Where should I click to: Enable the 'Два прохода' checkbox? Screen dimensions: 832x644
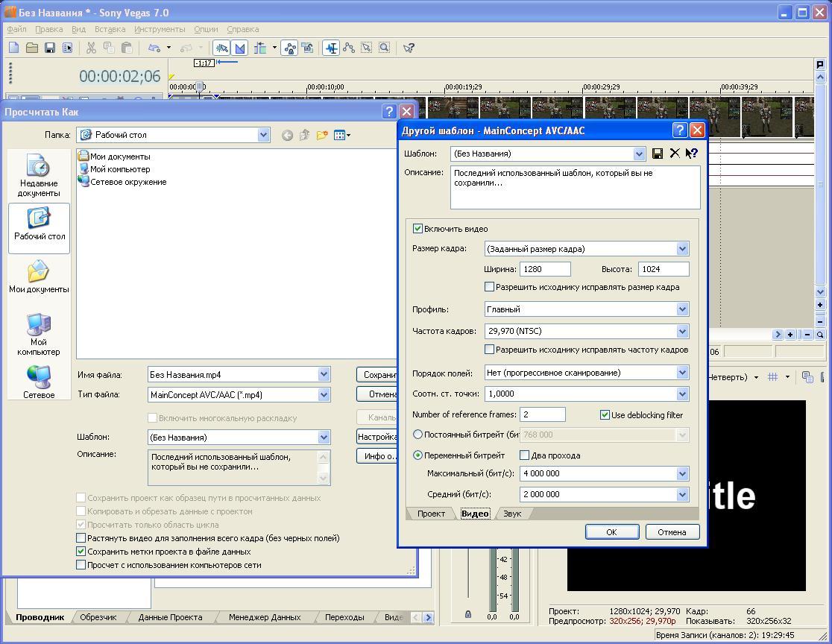(524, 455)
